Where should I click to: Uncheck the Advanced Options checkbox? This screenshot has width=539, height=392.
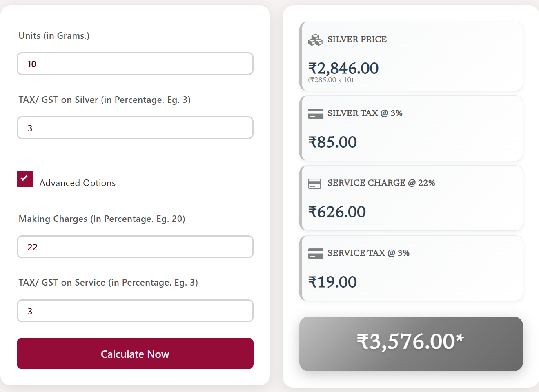[25, 179]
